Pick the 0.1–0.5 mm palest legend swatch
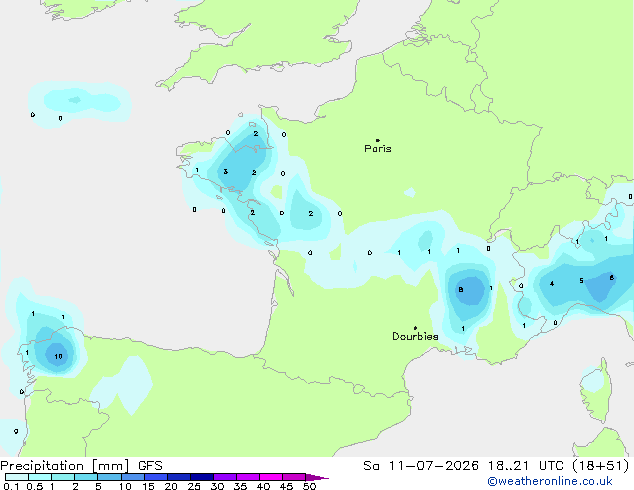The image size is (634, 490). (17, 477)
